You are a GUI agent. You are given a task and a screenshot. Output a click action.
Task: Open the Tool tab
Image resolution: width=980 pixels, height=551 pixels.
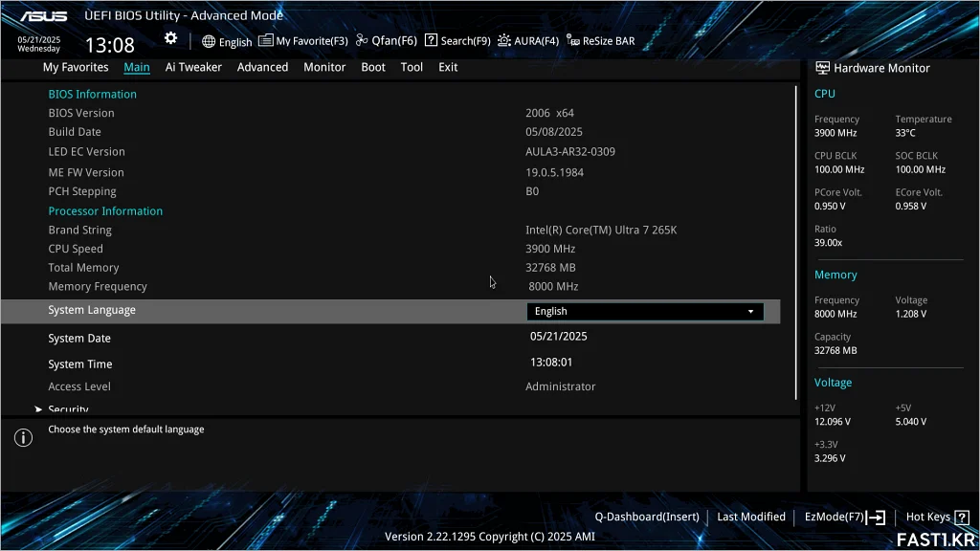click(412, 67)
